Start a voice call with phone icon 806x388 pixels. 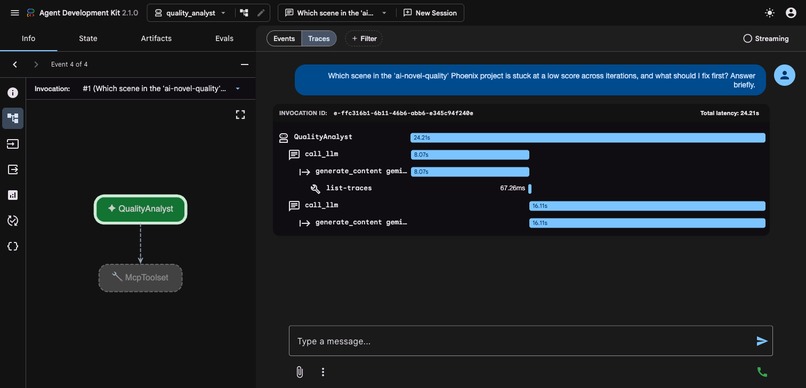tap(762, 372)
